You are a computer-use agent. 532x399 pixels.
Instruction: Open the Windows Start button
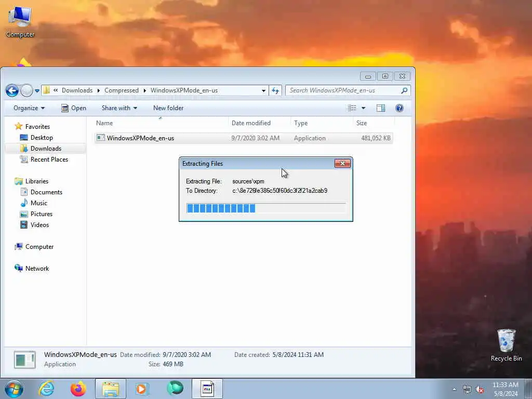14,389
